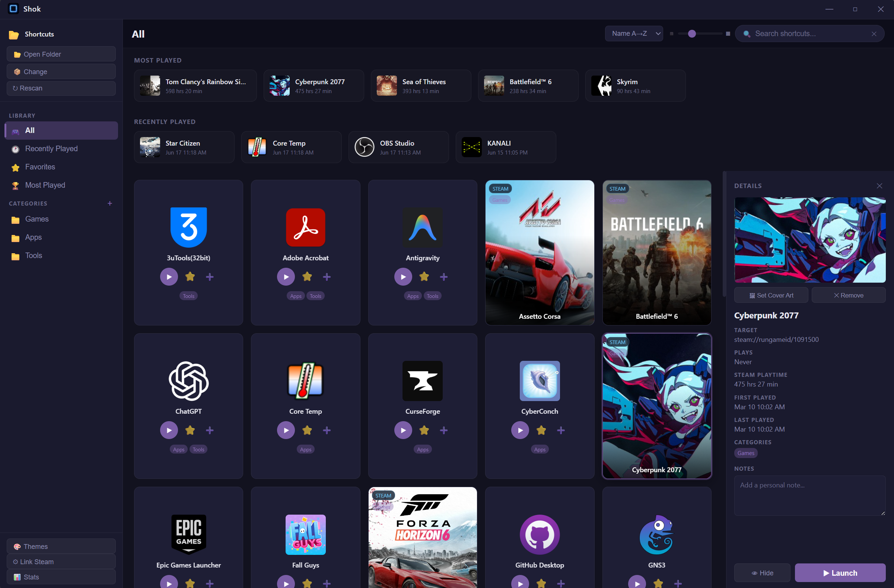Open Forza Horizon 6 cover tile
This screenshot has width=894, height=588.
pyautogui.click(x=423, y=538)
